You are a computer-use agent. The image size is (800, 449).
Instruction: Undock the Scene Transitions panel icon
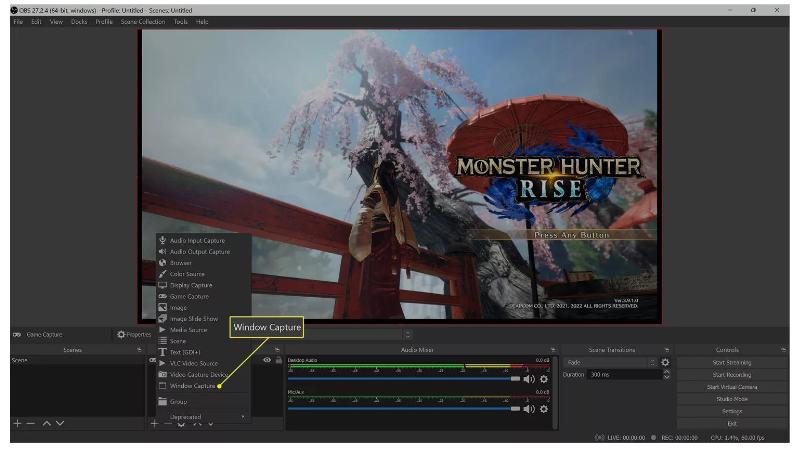[666, 350]
